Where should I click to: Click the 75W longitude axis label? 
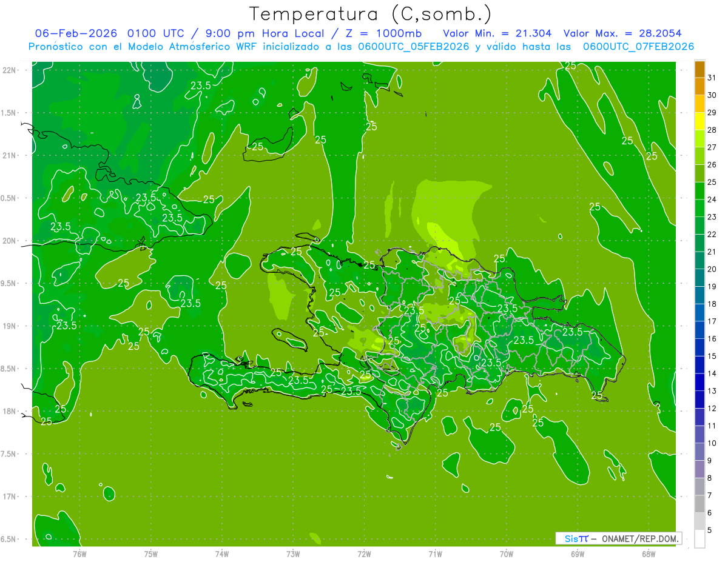click(x=151, y=554)
